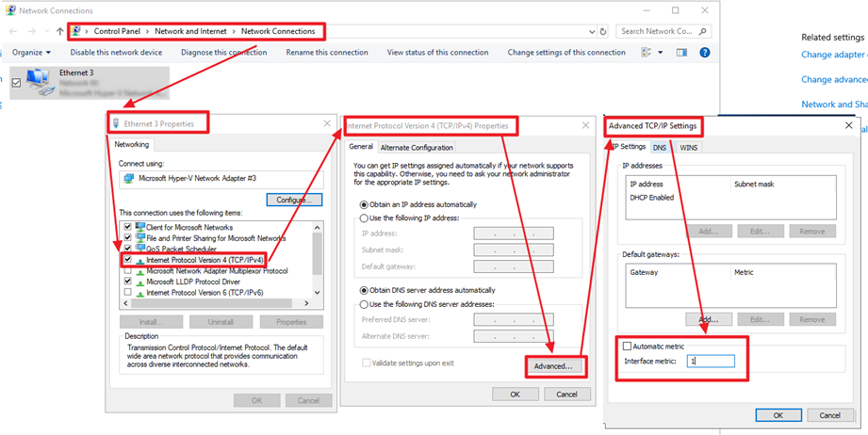Switch to Alternate Configuration tab
Screen dimensions: 868x435
(x=417, y=148)
